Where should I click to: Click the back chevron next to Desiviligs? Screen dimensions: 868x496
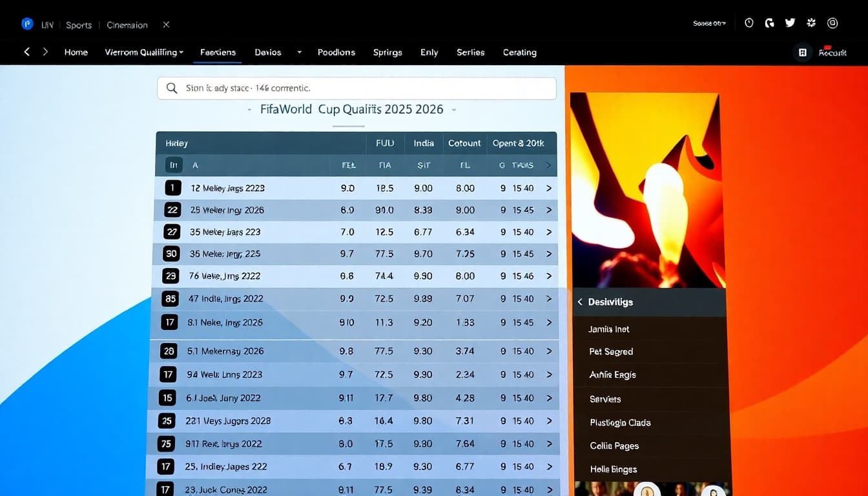580,302
